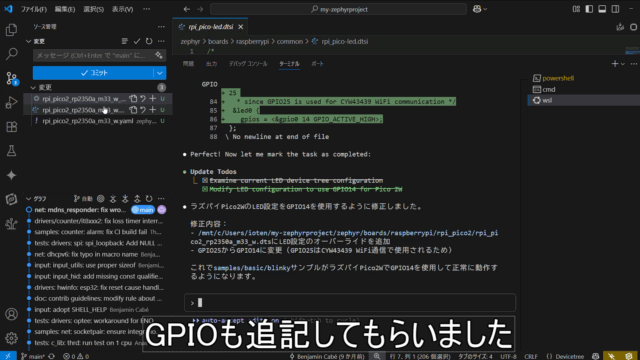Discard changes for second rpi_pico2_rp2350a_m33_w row
Image resolution: width=640 pixels, height=360 pixels.
pos(143,110)
